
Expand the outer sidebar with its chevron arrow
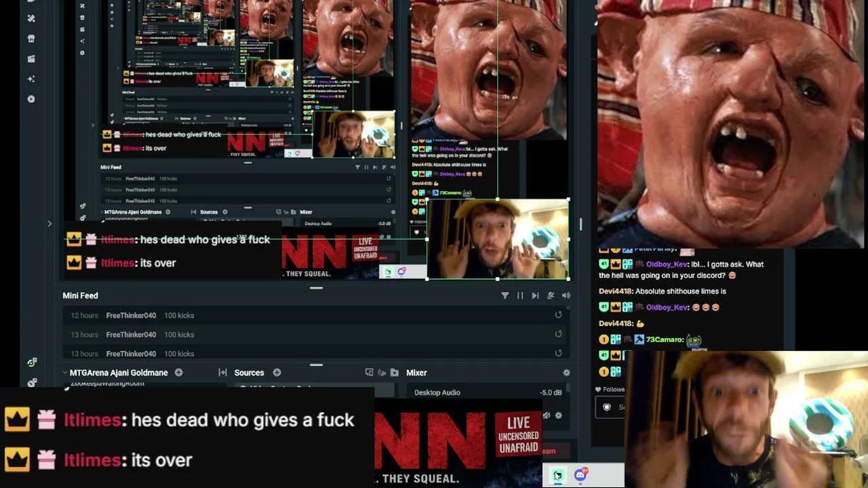point(50,224)
